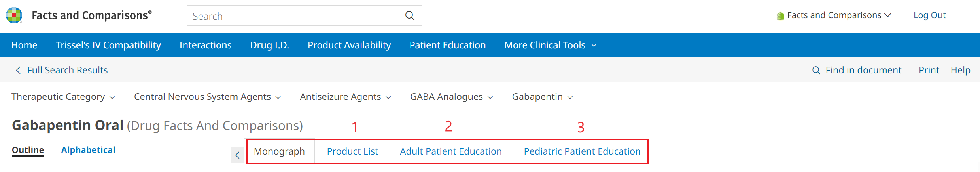Click the search magnifier icon
The width and height of the screenshot is (980, 172).
tap(410, 16)
